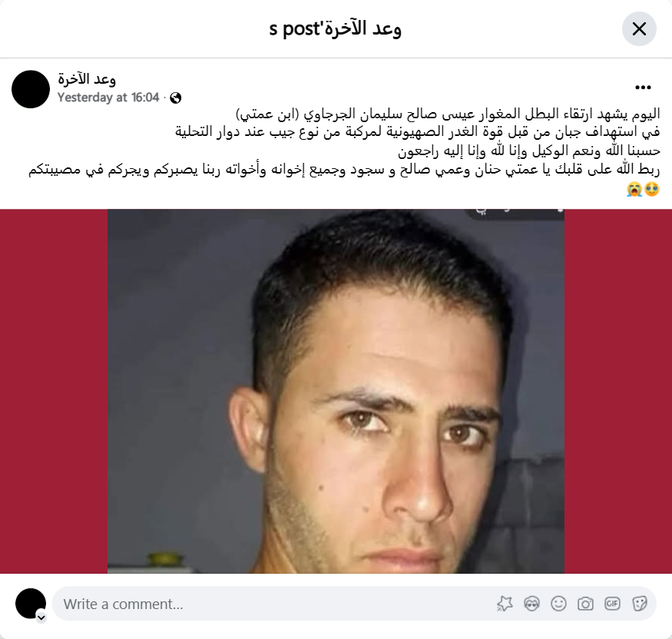
Task: Expand the commenter profile switcher chevron
Action: (41, 617)
